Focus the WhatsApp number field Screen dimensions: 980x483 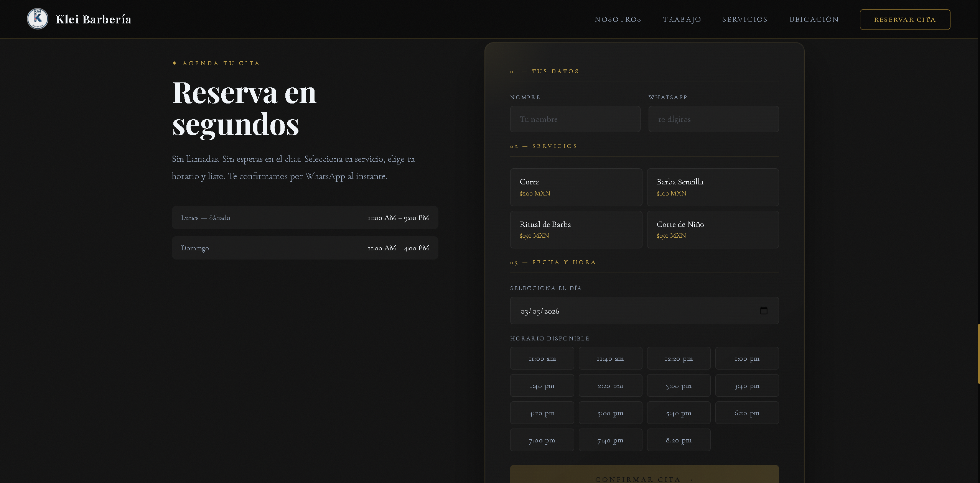pos(713,119)
